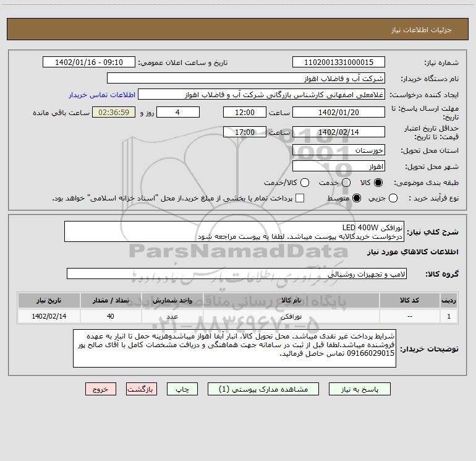Click the city field اهواز
Screen dimensions: 476x461
pyautogui.click(x=339, y=166)
